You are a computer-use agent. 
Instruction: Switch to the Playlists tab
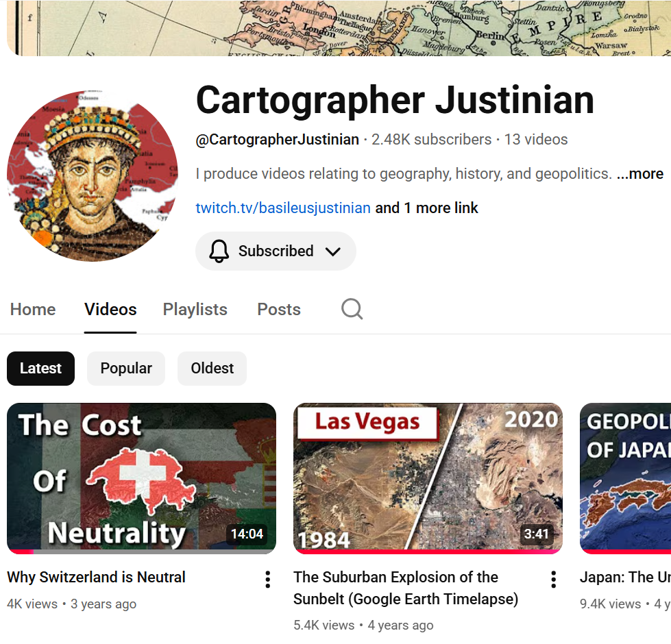(195, 309)
